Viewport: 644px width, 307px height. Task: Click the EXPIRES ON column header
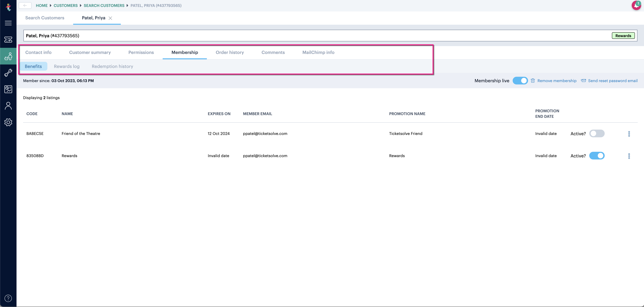(x=219, y=114)
